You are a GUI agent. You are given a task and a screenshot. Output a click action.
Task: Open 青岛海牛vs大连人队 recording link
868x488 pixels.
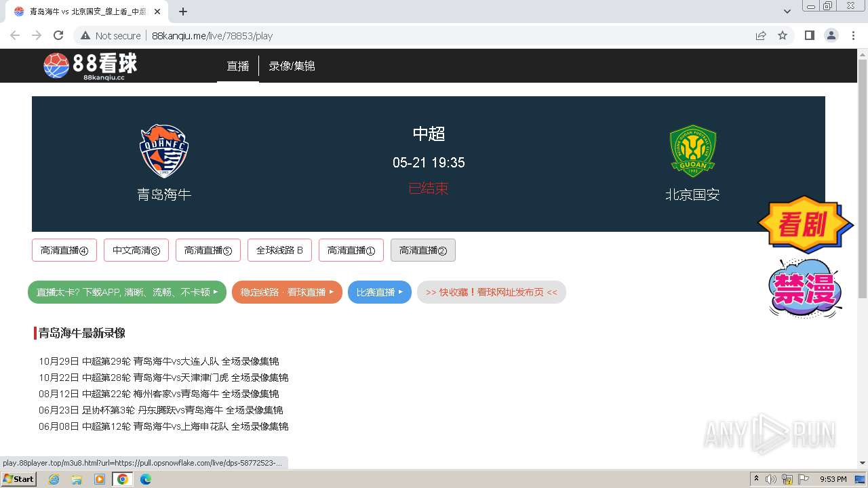click(159, 361)
